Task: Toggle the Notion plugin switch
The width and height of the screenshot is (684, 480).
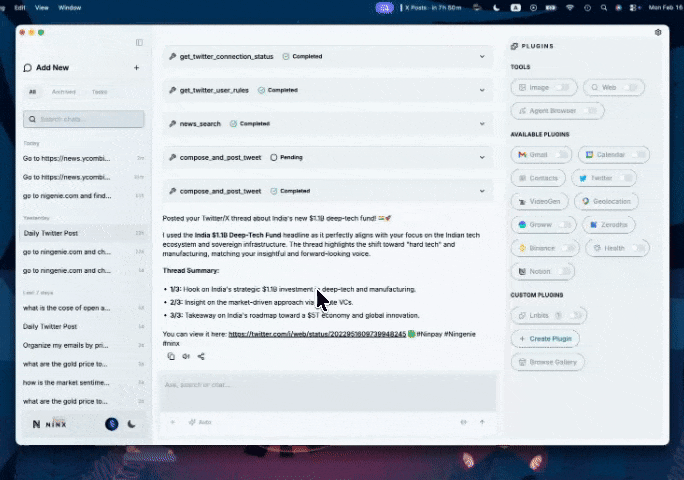Action: point(563,271)
